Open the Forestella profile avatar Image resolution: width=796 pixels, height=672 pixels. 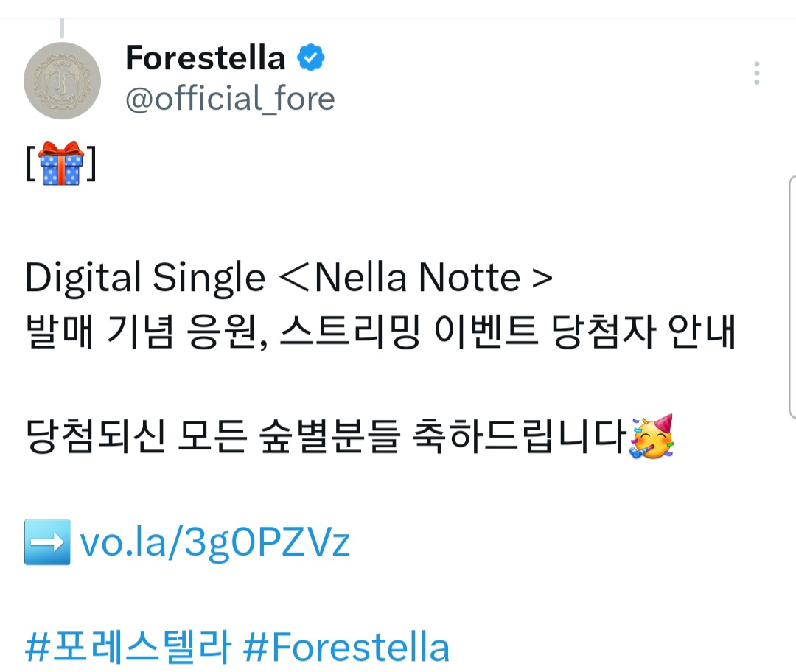pos(62,81)
